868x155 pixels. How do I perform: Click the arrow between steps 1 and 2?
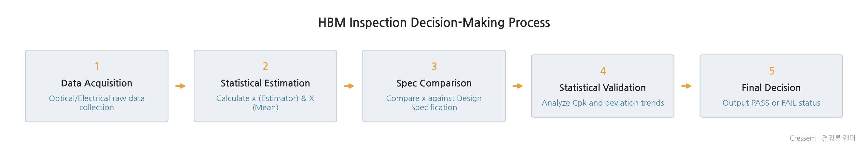pos(180,86)
